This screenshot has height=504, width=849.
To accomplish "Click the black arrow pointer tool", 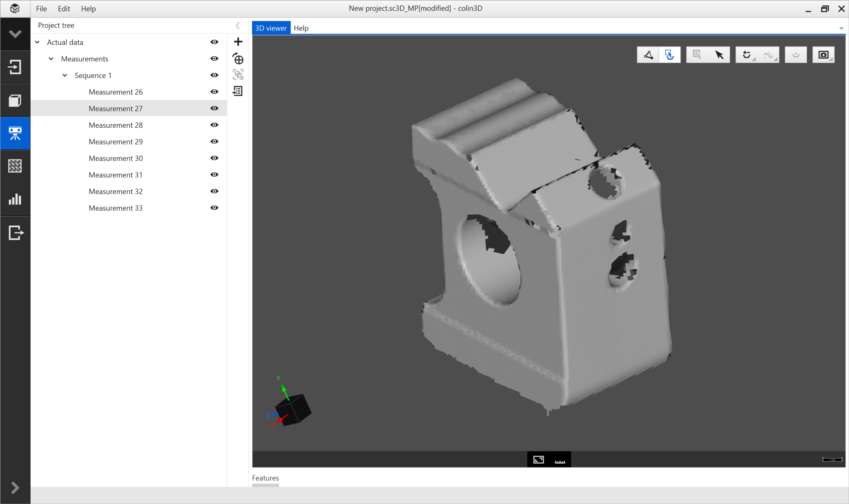I will 719,55.
